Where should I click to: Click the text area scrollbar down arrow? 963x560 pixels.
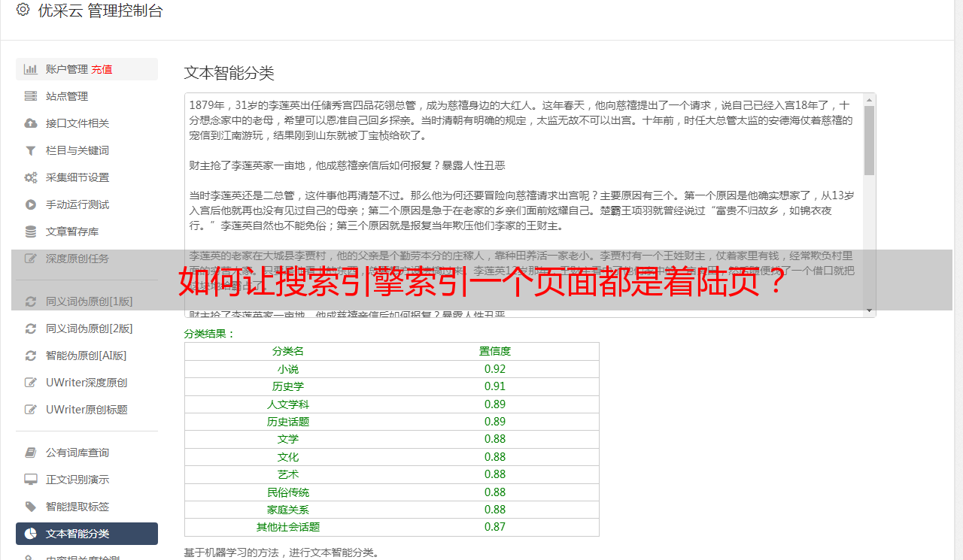tap(870, 310)
